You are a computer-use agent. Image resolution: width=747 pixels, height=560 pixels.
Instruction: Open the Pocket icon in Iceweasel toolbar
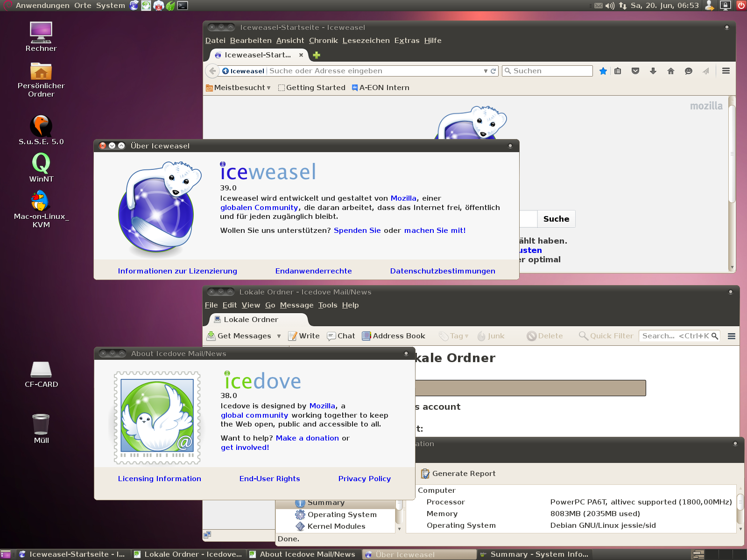635,71
